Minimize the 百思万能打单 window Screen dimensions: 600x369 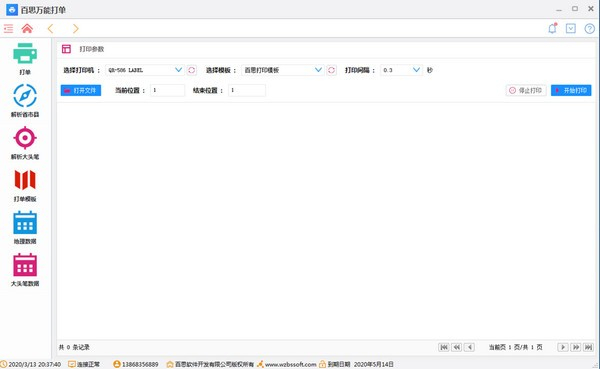click(559, 10)
